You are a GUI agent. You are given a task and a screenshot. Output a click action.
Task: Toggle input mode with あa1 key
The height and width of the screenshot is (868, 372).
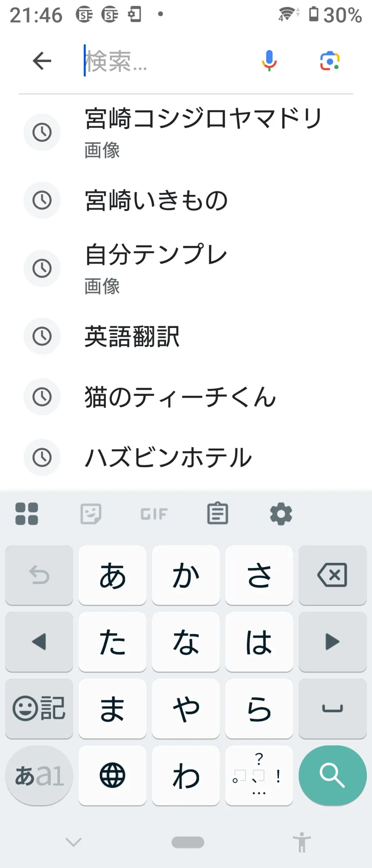(x=39, y=775)
